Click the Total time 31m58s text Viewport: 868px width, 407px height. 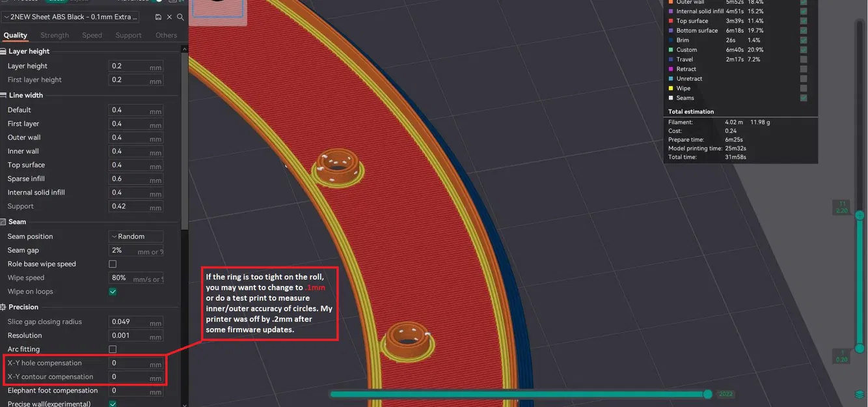(735, 157)
